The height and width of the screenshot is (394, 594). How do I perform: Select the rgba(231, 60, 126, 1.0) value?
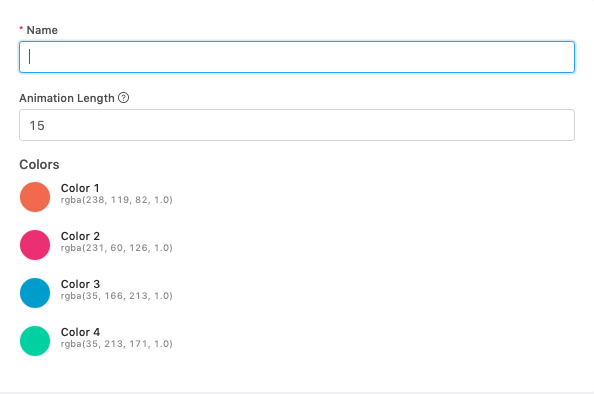[117, 248]
